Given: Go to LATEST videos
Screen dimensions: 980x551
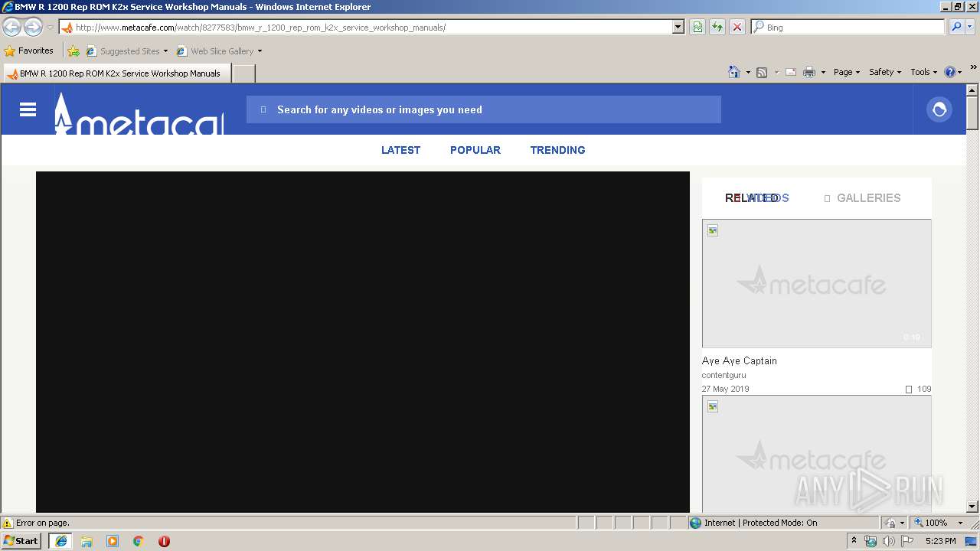Looking at the screenshot, I should tap(400, 150).
